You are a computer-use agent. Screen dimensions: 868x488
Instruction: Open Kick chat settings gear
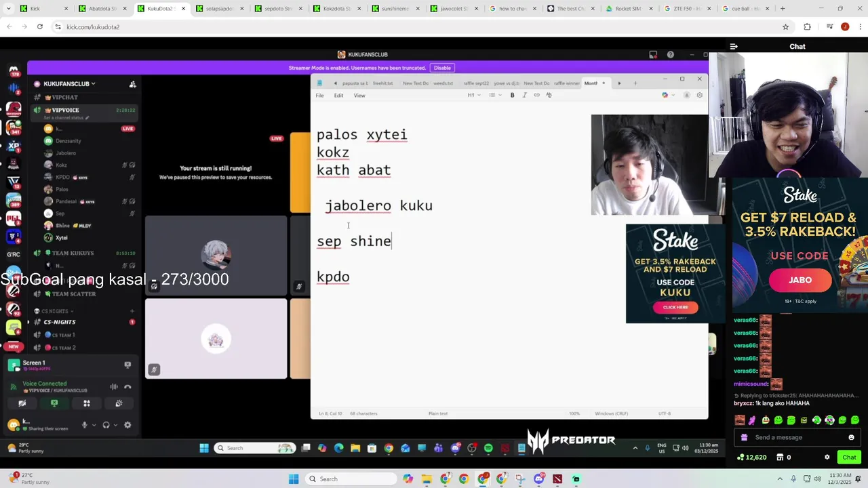(827, 457)
